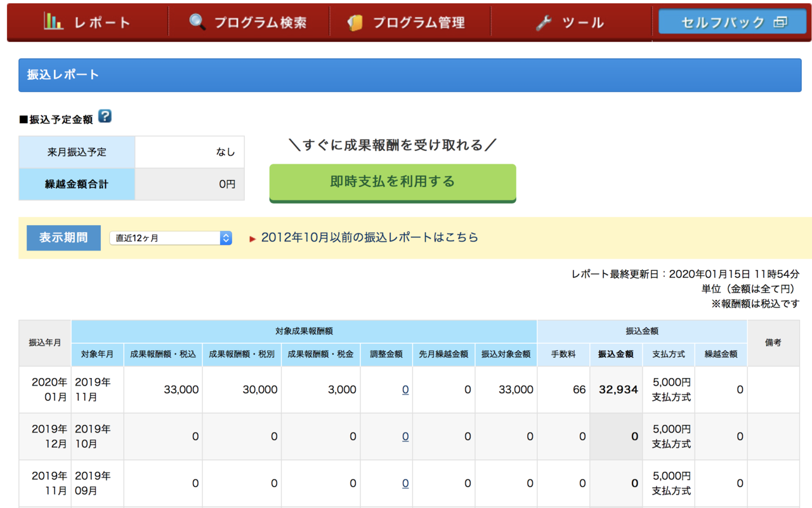Click the 手数料 column header
Image resolution: width=812 pixels, height=508 pixels.
click(563, 355)
